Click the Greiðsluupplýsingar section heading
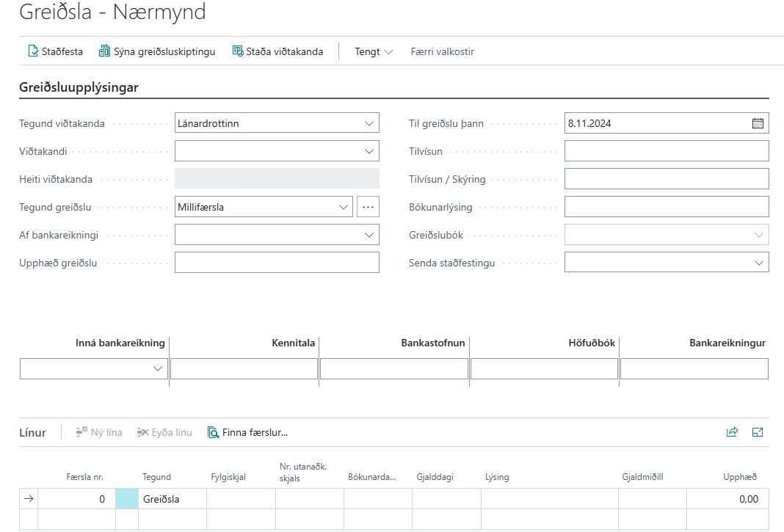This screenshot has height=532, width=784. [79, 87]
